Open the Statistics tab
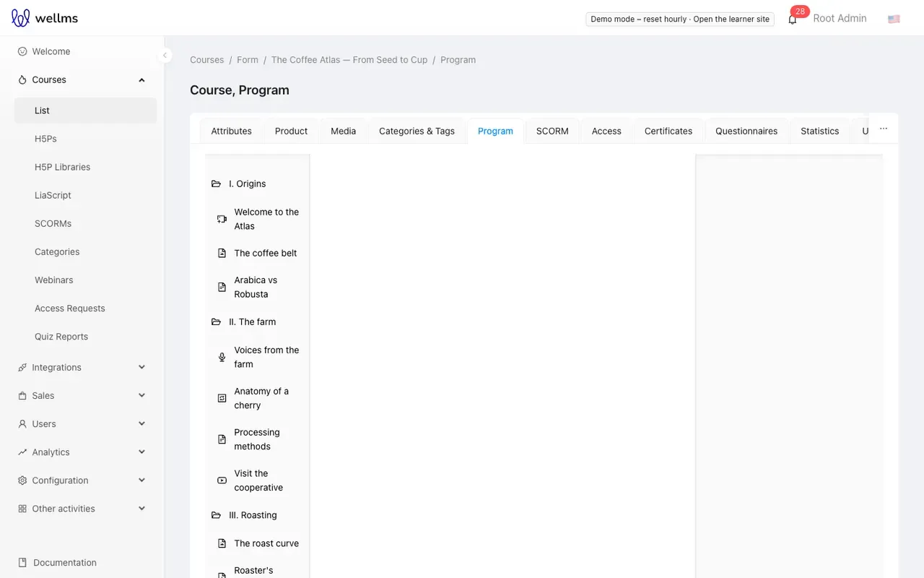 tap(820, 131)
